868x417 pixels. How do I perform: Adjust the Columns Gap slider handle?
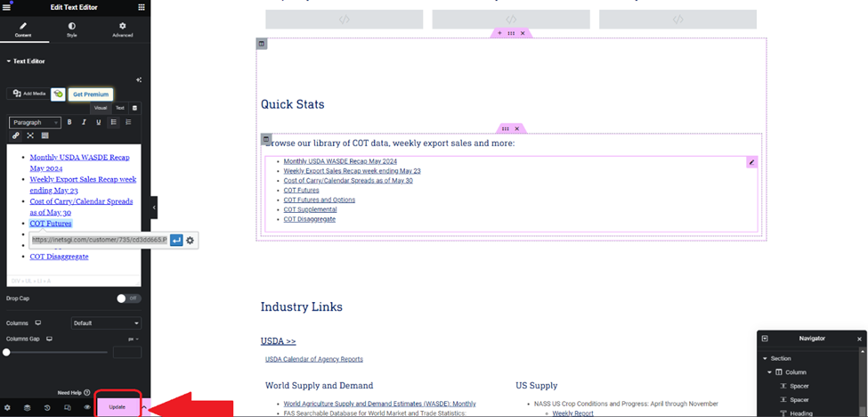click(6, 352)
